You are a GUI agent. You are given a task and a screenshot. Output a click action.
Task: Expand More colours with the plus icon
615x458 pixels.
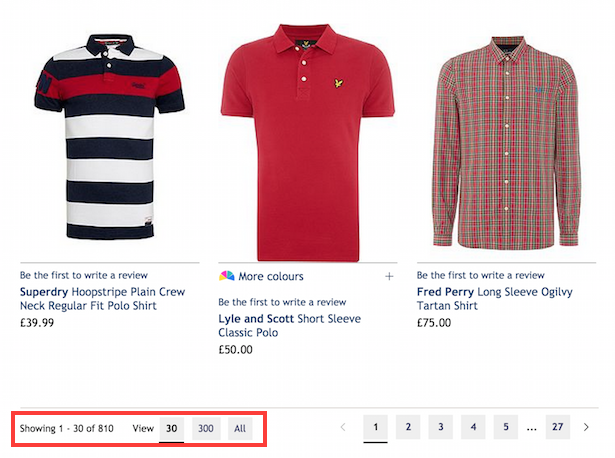(389, 277)
